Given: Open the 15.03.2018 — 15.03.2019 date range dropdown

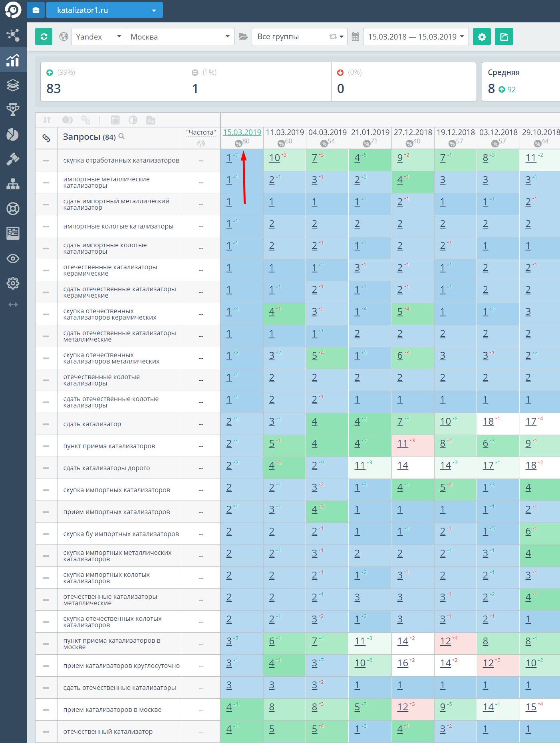Looking at the screenshot, I should click(416, 37).
